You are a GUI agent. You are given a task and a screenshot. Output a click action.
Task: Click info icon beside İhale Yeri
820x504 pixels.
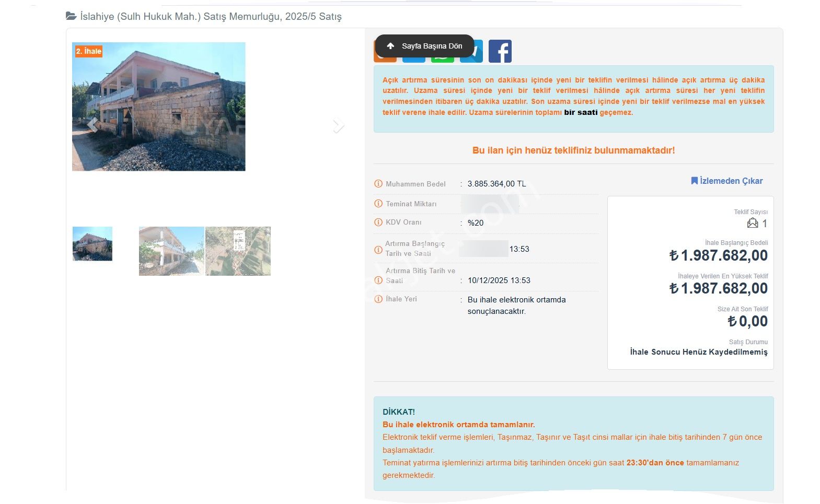378,299
